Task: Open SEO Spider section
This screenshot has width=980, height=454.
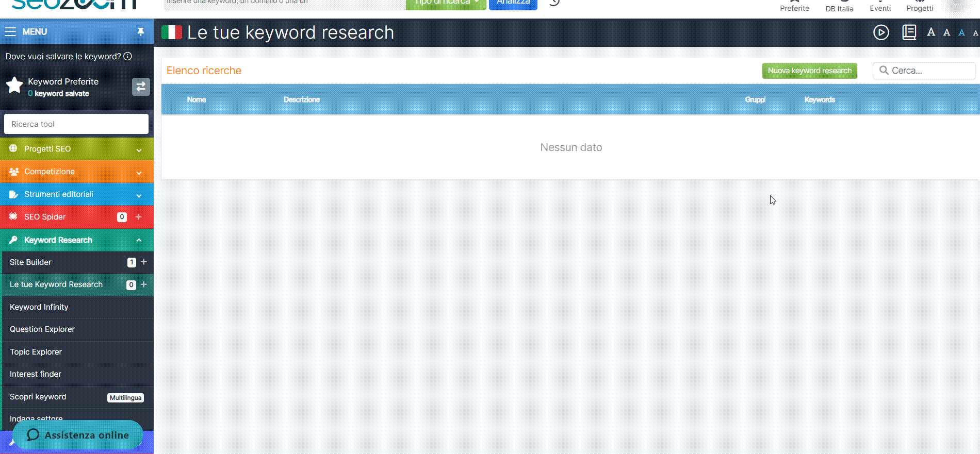Action: 45,217
